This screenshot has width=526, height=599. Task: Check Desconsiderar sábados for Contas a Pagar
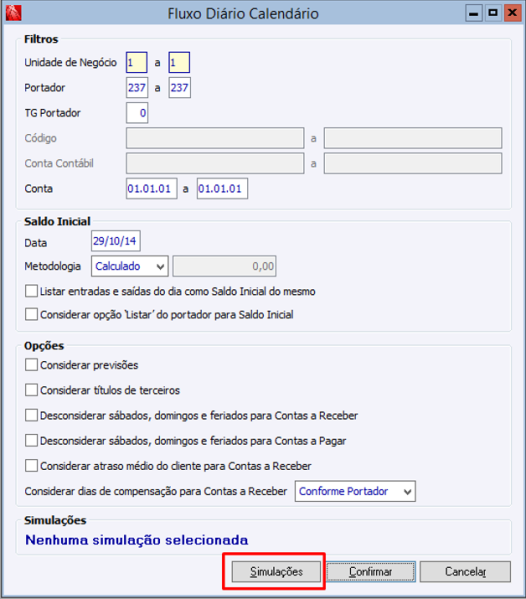[x=31, y=440]
